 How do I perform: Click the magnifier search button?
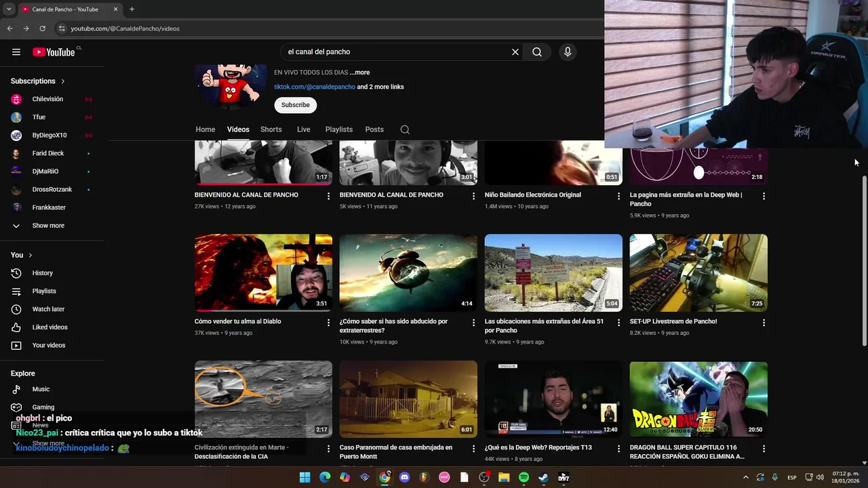pos(537,52)
